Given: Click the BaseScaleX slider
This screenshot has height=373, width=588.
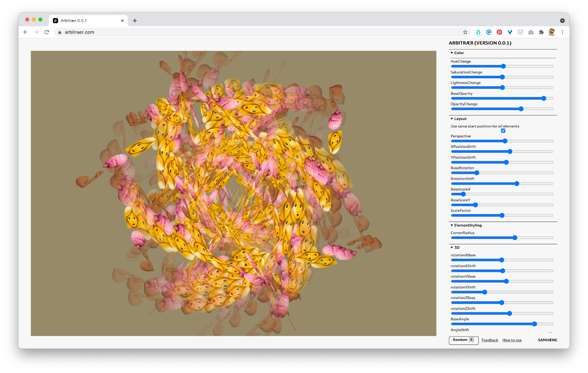Looking at the screenshot, I should [502, 194].
